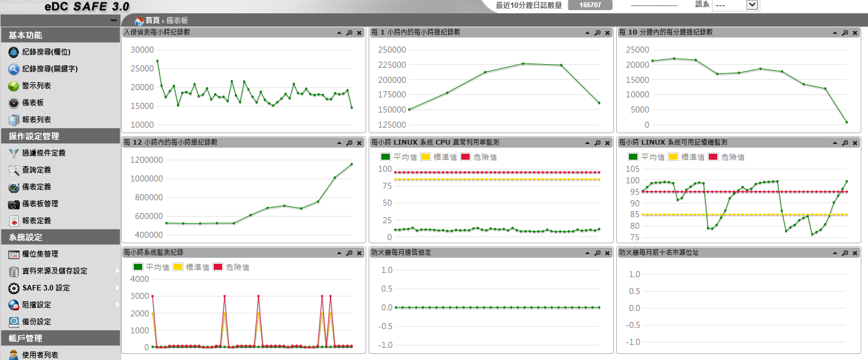Click the home icon in breadcrumb

coord(139,21)
